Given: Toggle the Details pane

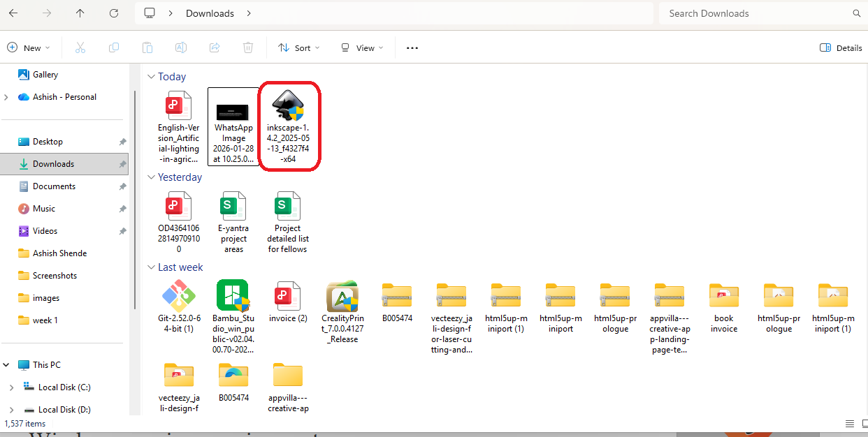Looking at the screenshot, I should (841, 47).
